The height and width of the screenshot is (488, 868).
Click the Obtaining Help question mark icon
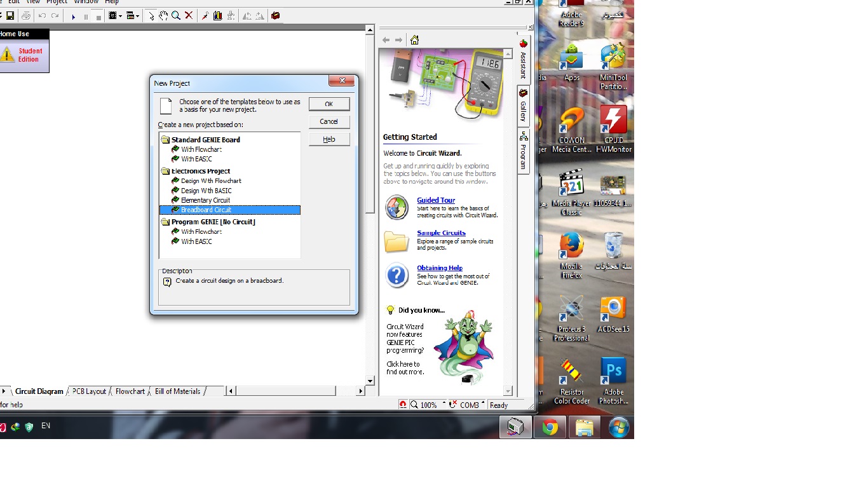397,276
